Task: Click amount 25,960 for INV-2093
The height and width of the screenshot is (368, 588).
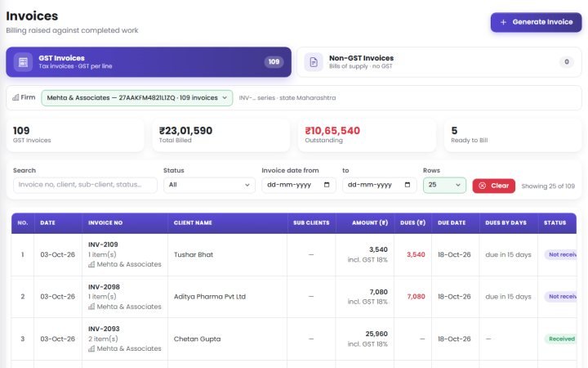Action: (376, 334)
